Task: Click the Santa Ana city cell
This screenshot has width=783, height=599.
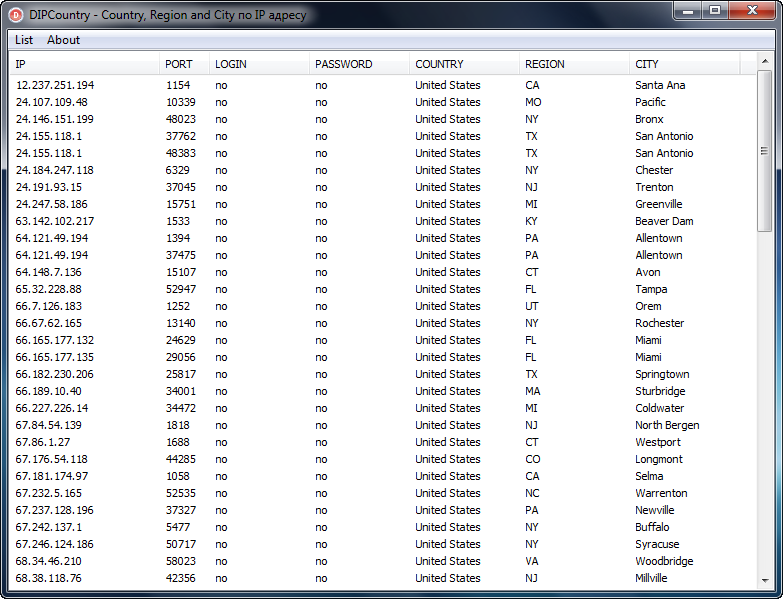Action: (660, 85)
